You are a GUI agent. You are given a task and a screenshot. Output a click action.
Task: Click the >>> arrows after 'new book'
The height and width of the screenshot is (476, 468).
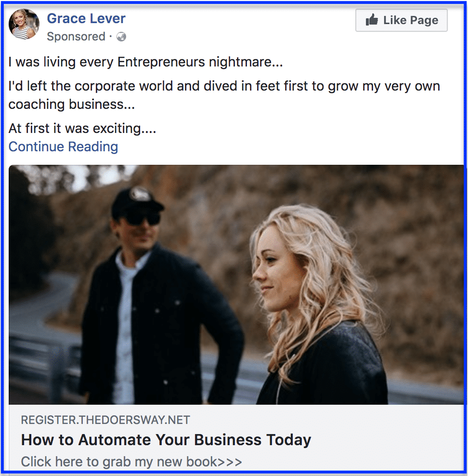pos(230,462)
